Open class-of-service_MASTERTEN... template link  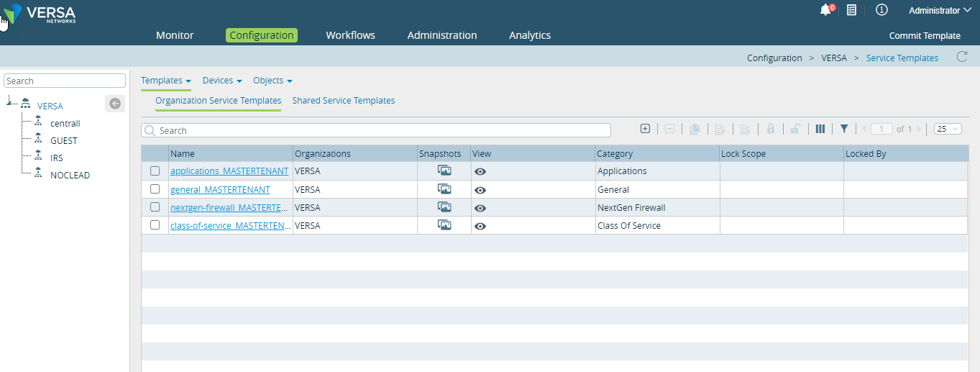coord(231,225)
